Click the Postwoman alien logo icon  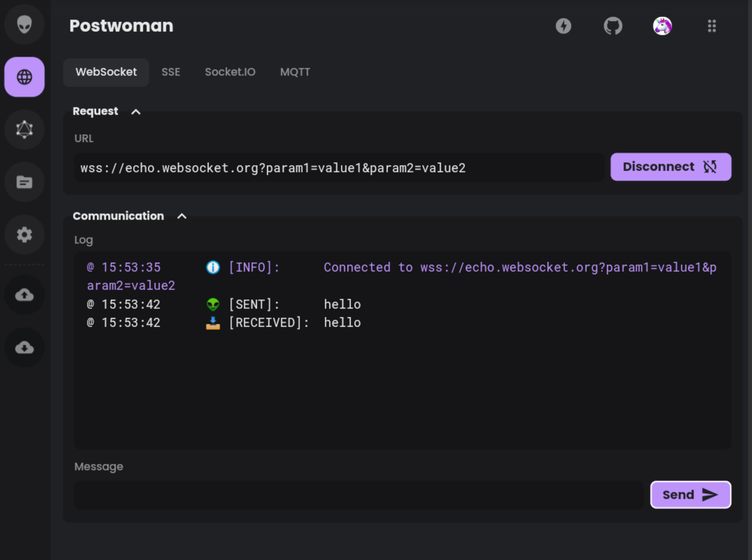[x=24, y=24]
